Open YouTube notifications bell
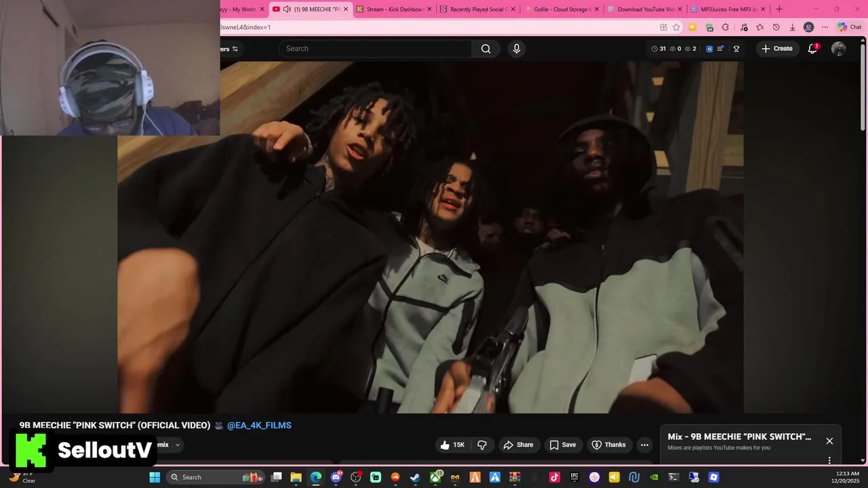 pyautogui.click(x=812, y=49)
